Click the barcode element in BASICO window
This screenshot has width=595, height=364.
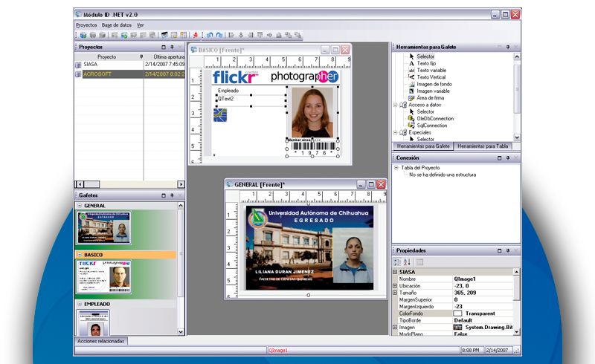tap(312, 148)
